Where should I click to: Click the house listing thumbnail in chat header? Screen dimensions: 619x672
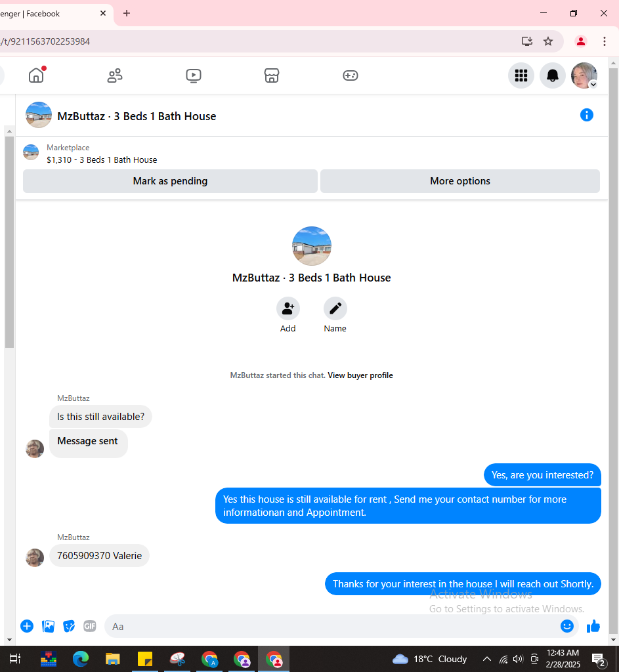pyautogui.click(x=39, y=115)
